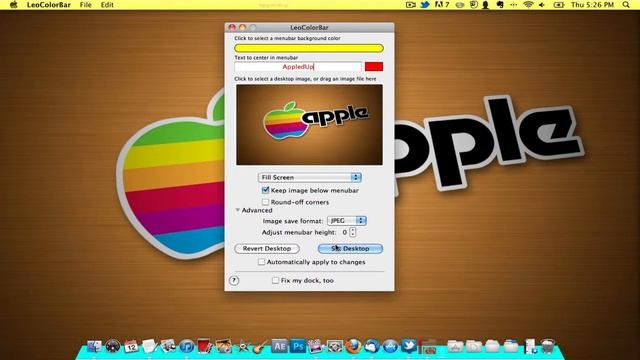
Task: Launch the Twitter app from dock
Action: pyautogui.click(x=409, y=346)
